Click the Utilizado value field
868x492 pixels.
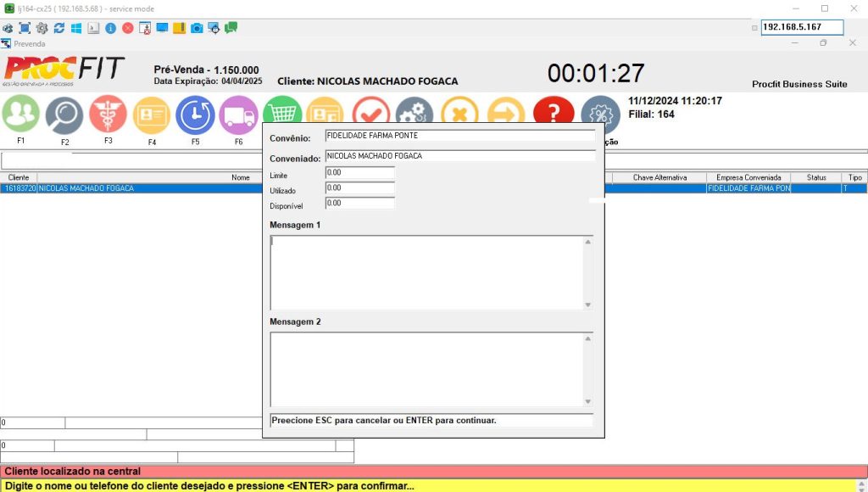point(359,187)
